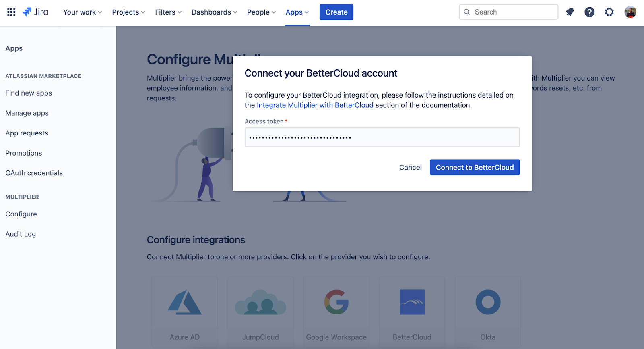Cancel the BetterCloud connection dialog
The height and width of the screenshot is (349, 644).
(x=411, y=167)
